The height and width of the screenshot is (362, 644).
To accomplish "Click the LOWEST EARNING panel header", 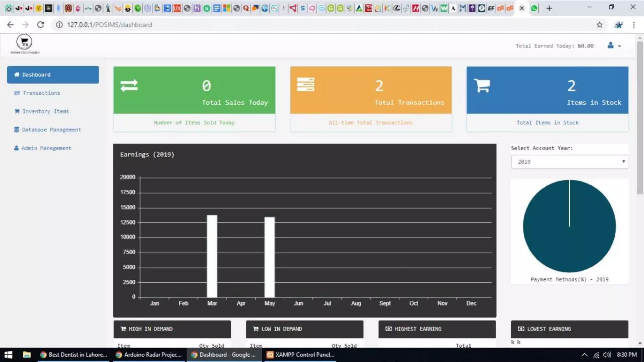I will coord(569,329).
